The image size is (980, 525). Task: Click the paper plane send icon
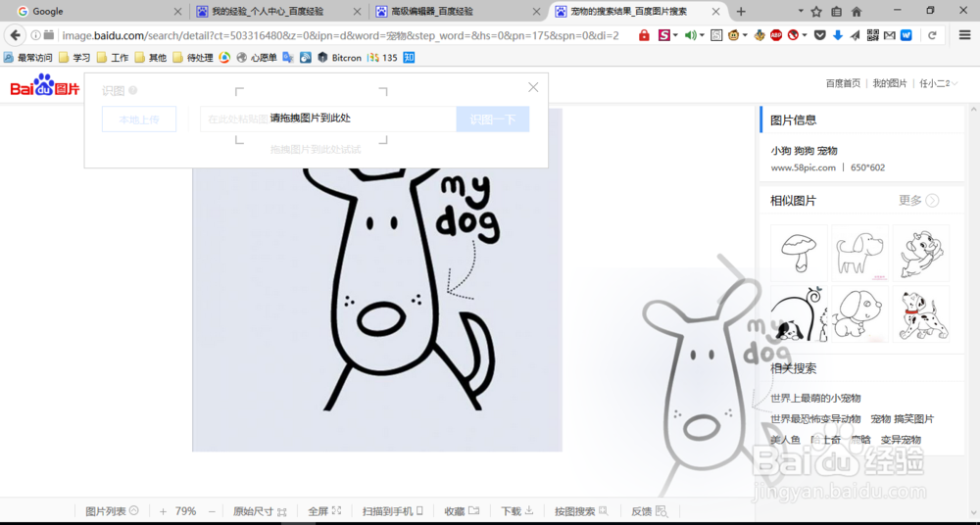pyautogui.click(x=855, y=35)
